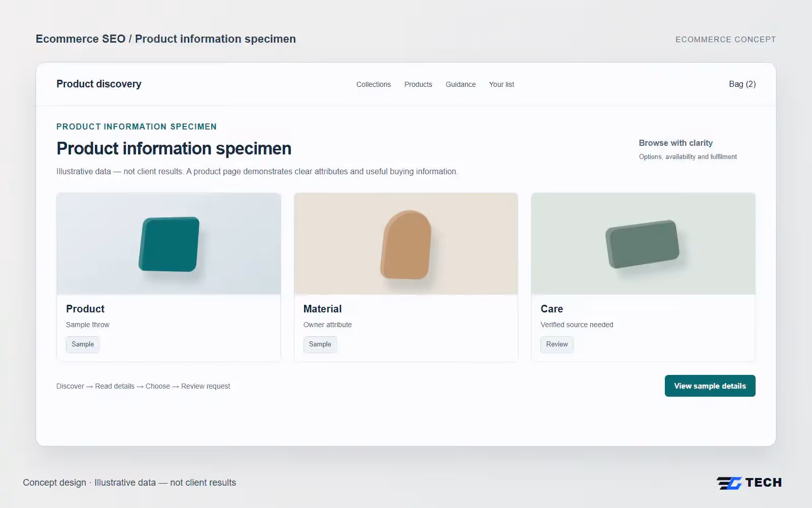Click the 'Sample throw' description text
Viewport: 812px width, 508px height.
pyautogui.click(x=88, y=325)
